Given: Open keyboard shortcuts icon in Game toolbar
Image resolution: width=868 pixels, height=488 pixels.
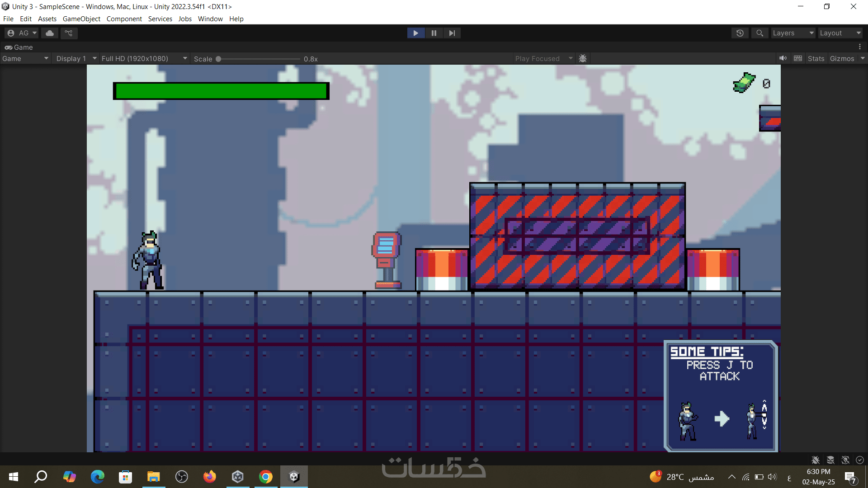Looking at the screenshot, I should (x=798, y=58).
